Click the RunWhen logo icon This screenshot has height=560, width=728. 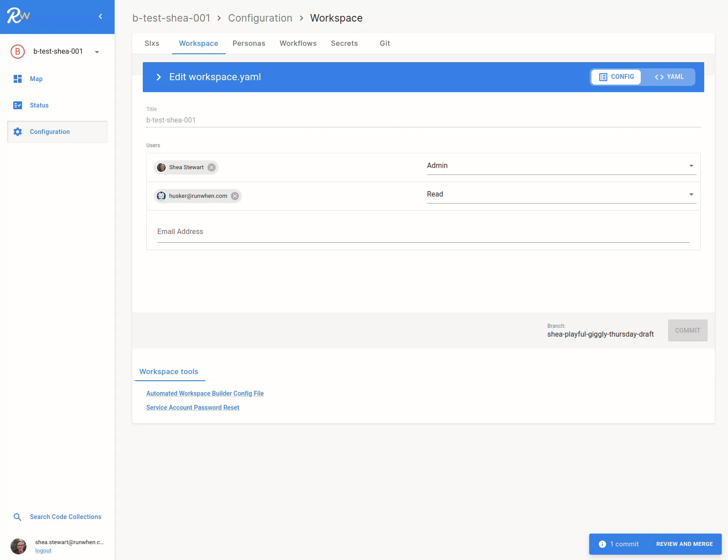pos(18,16)
